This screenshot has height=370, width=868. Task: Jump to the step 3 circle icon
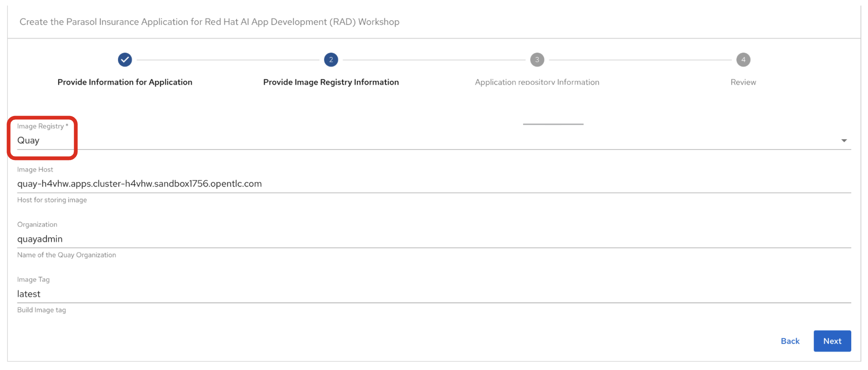[x=537, y=60]
